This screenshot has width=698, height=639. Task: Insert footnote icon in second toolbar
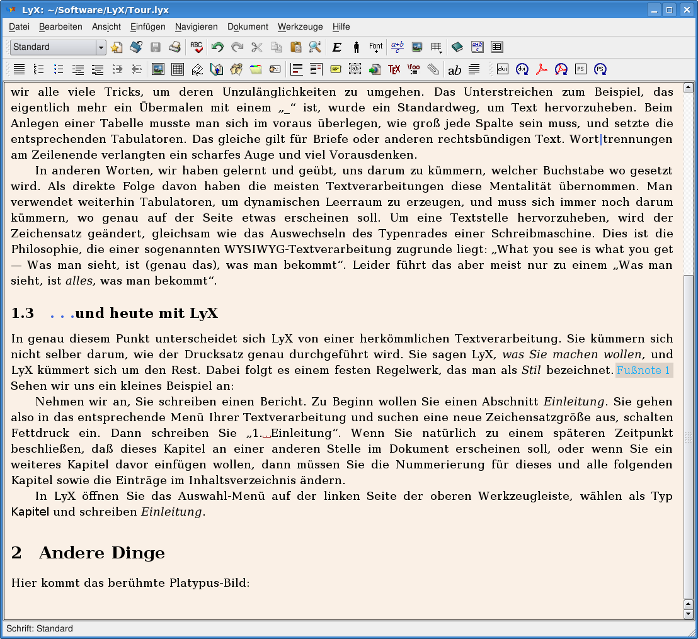296,69
